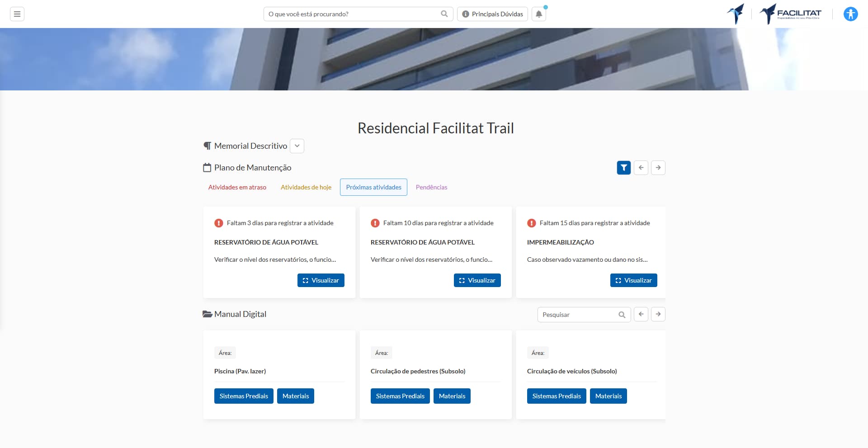Visualizar the 10-day reservoir activity
Viewport: 868px width, 448px height.
(477, 280)
